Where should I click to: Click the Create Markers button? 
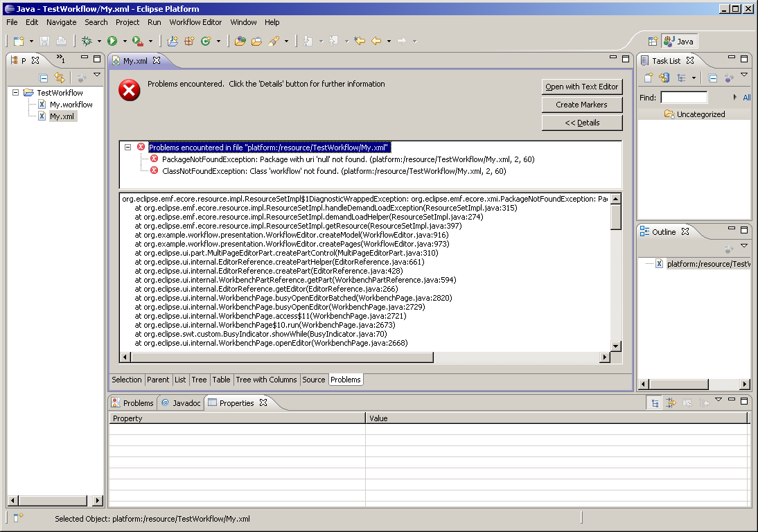coord(582,105)
